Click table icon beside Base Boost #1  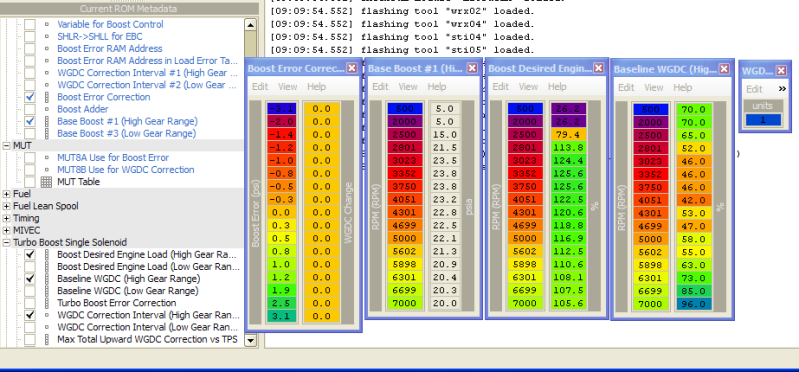click(x=47, y=121)
